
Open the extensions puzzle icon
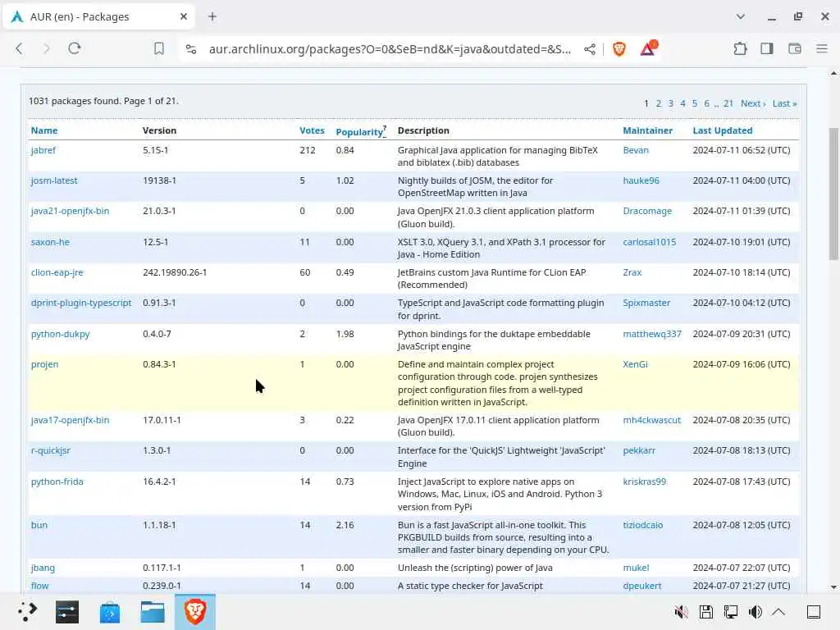coord(740,48)
